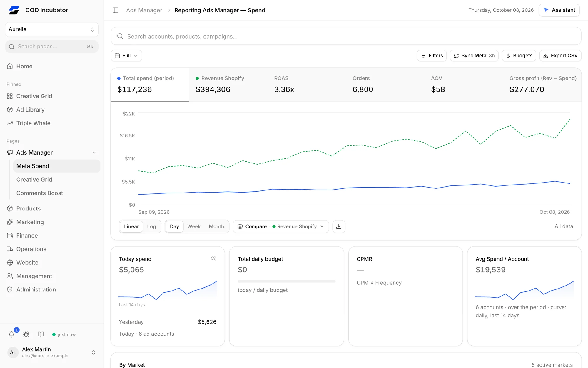Set chart granularity to Week
The width and height of the screenshot is (588, 368).
tap(194, 226)
